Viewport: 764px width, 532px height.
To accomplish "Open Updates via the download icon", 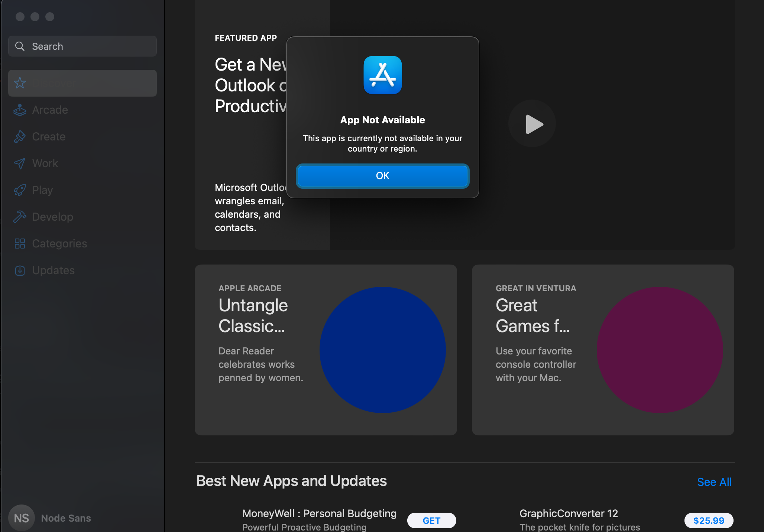I will (20, 270).
